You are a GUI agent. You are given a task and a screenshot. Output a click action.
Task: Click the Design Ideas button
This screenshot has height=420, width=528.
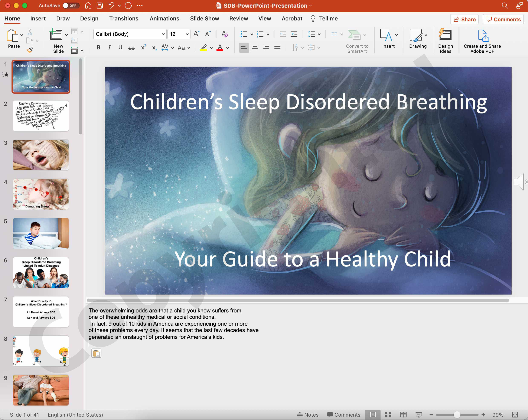point(445,41)
